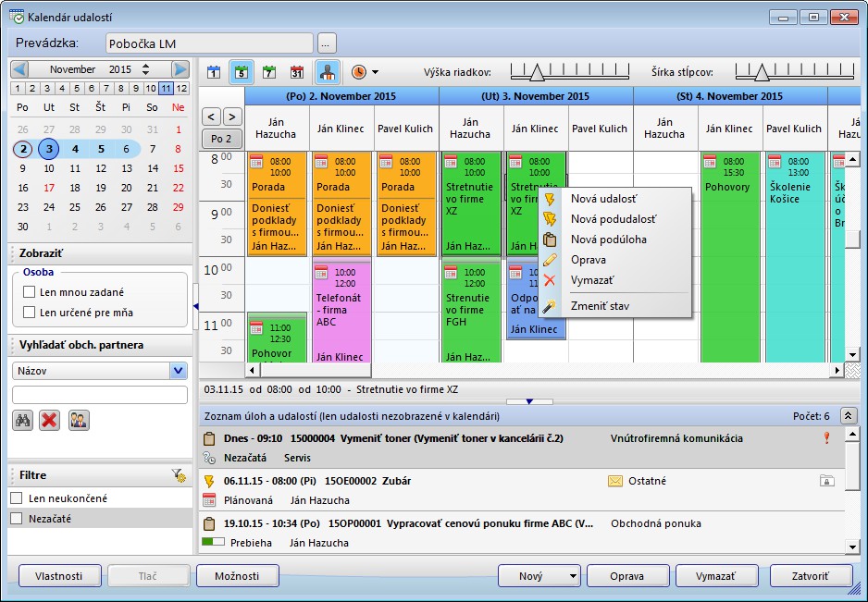Collapse the Zobraziť panel section header
Image resolution: width=868 pixels, height=602 pixels.
click(x=100, y=253)
